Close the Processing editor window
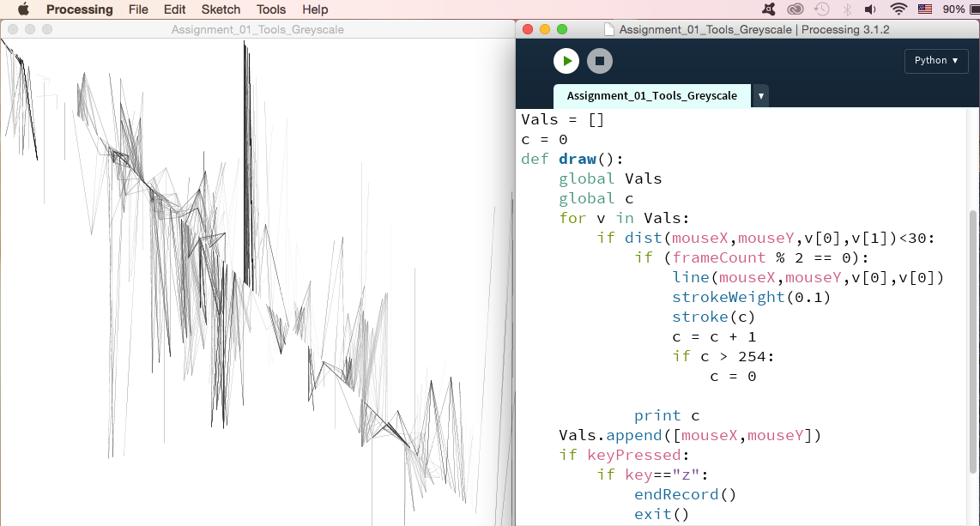980x526 pixels. tap(528, 29)
